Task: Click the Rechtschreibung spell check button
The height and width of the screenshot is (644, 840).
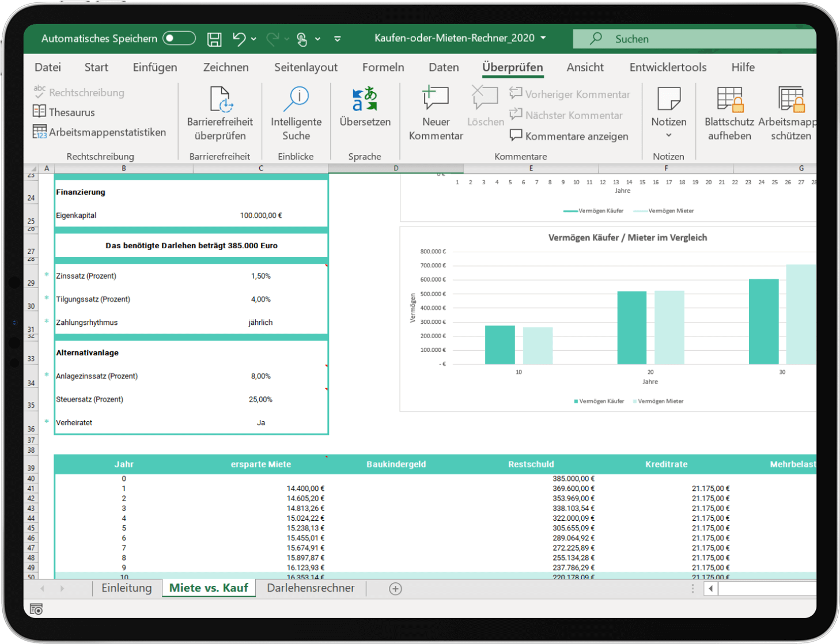Action: 78,92
